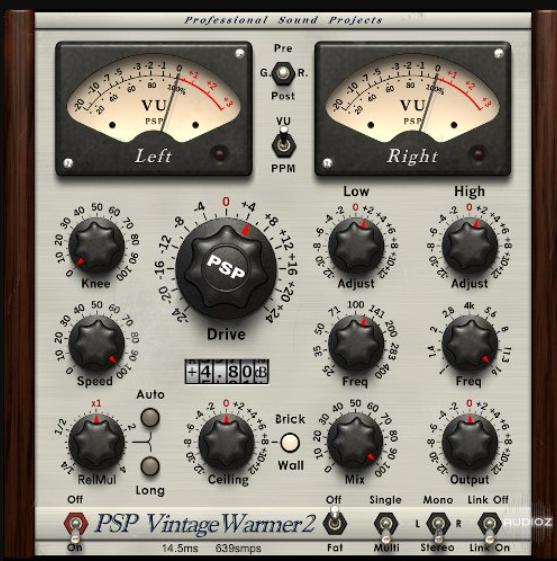Click the Ceiling knob
This screenshot has width=557, height=561.
(x=226, y=443)
